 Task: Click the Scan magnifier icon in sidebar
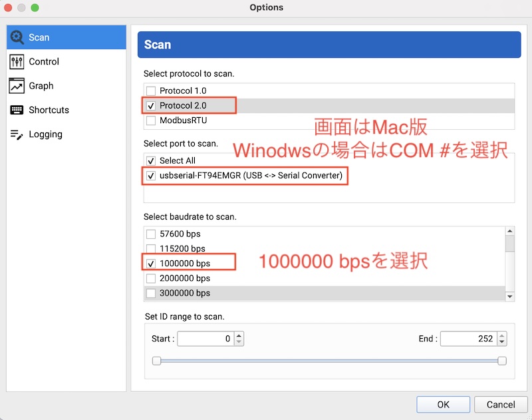coord(17,37)
